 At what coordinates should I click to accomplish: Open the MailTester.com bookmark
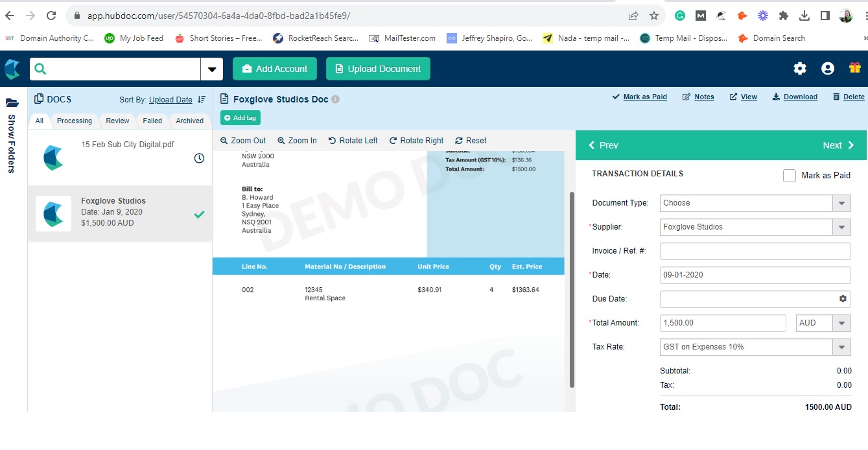403,38
